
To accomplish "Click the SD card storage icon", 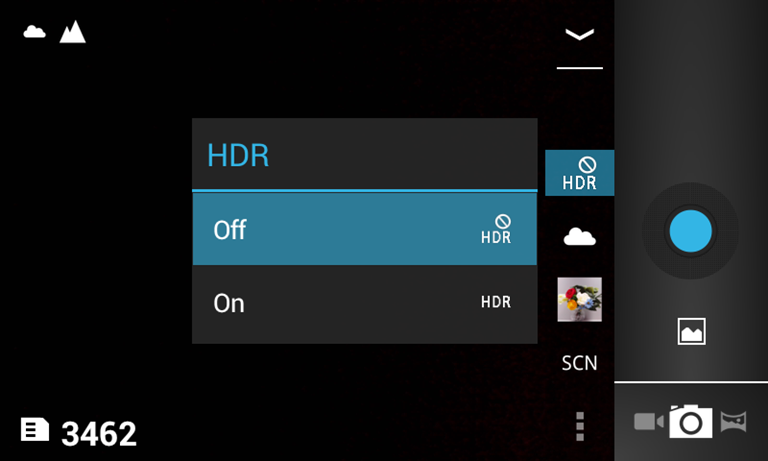I will [x=35, y=430].
